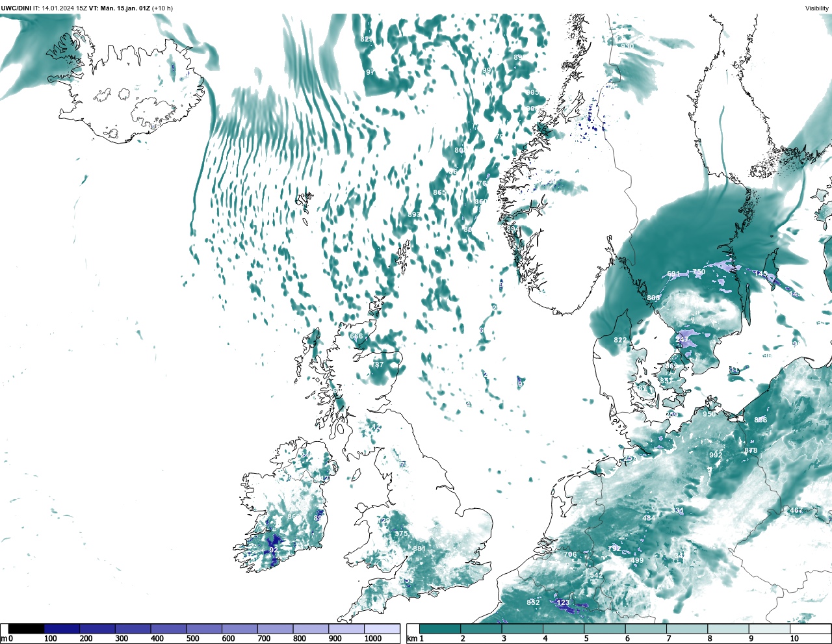The height and width of the screenshot is (644, 832).
Task: Click the initial time 14.01.2024 15Z text
Action: [x=64, y=8]
